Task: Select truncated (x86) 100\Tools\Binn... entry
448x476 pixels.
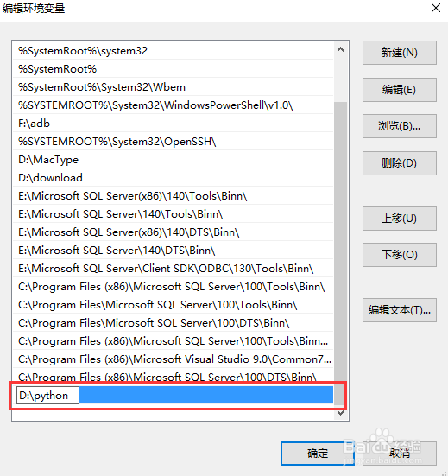Action: pyautogui.click(x=173, y=341)
